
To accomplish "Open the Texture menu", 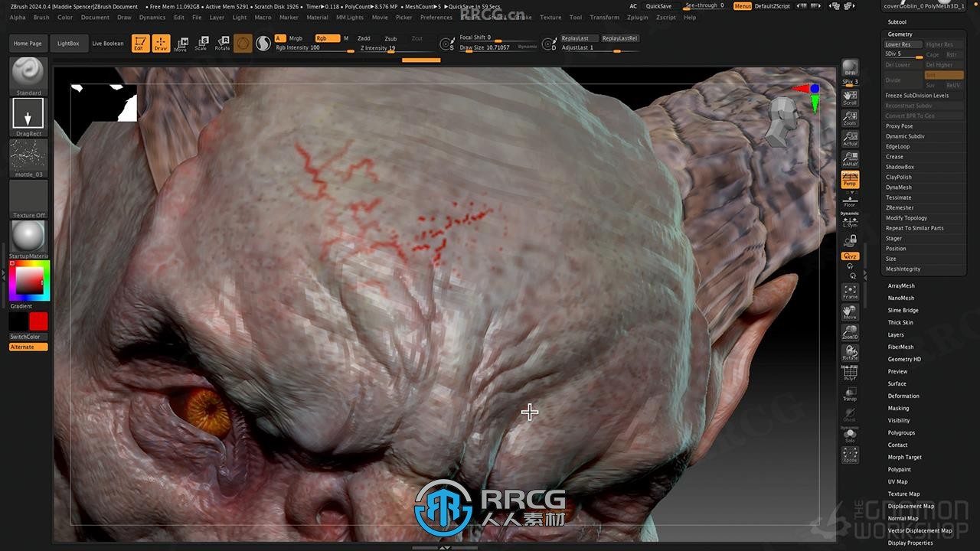I will point(550,17).
